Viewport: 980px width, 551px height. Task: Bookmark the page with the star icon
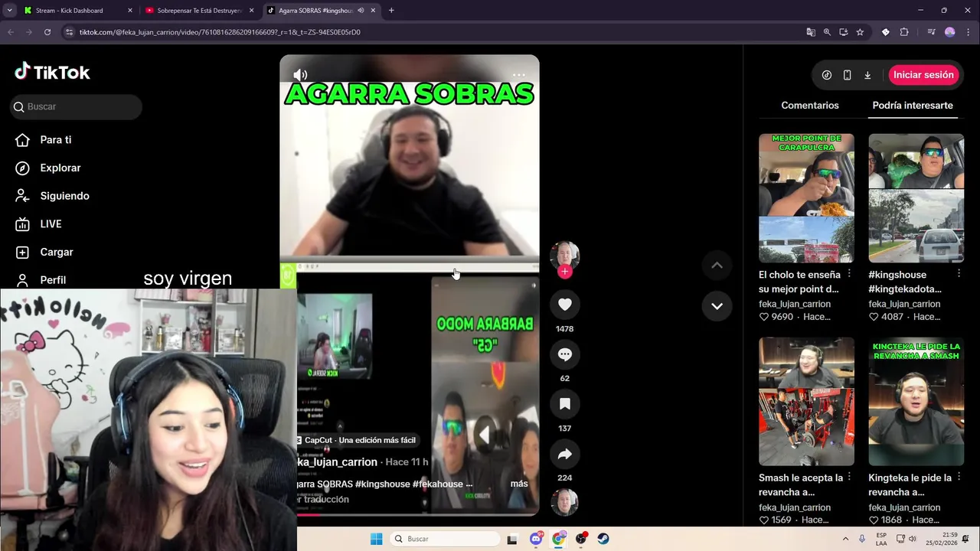[860, 32]
